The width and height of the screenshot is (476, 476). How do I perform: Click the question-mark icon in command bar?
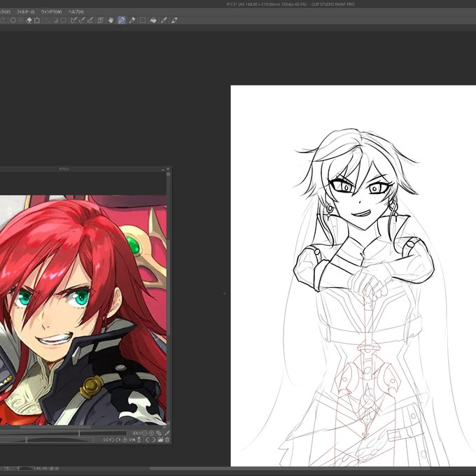[101, 20]
